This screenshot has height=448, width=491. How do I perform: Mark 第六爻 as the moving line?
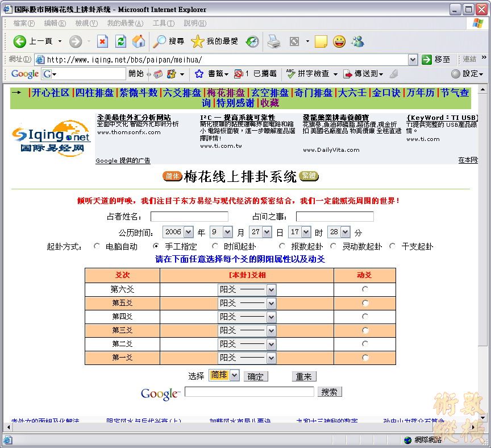[x=365, y=289]
